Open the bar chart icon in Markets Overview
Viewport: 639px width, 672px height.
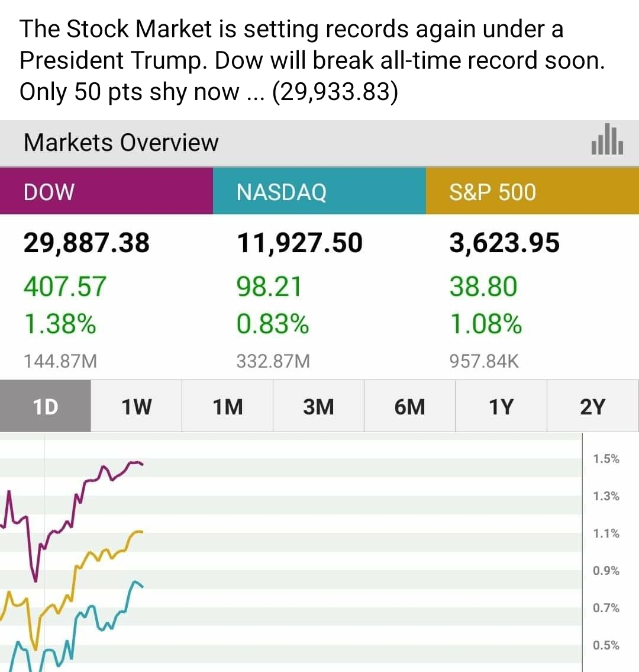[606, 141]
